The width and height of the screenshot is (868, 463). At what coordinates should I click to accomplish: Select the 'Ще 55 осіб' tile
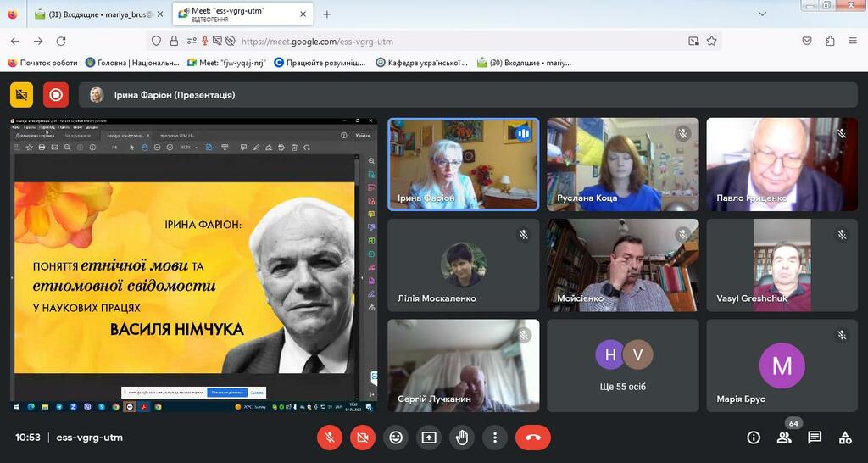pos(623,365)
